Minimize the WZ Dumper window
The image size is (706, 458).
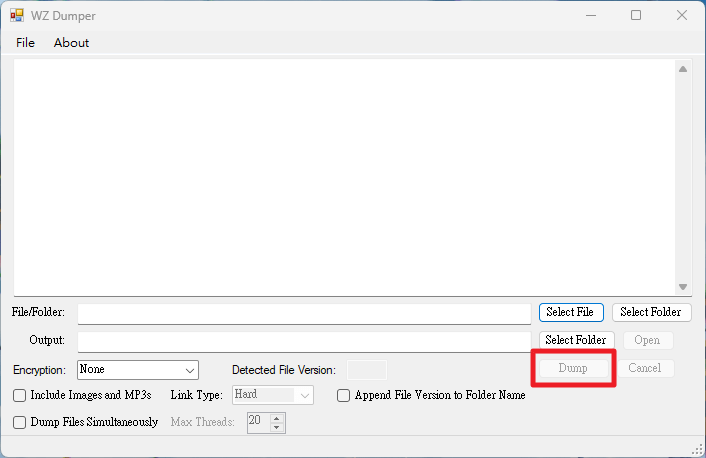591,15
